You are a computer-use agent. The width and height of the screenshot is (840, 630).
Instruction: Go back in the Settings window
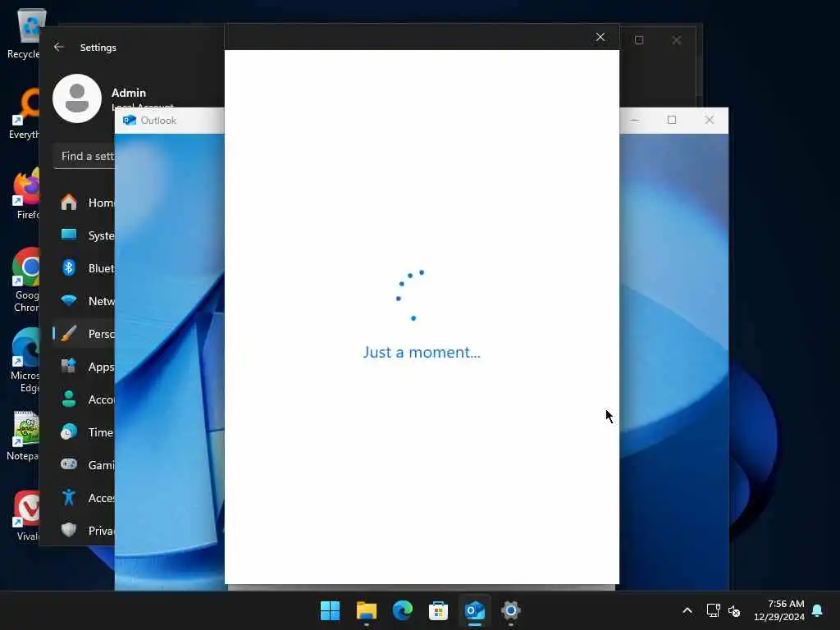[x=59, y=47]
